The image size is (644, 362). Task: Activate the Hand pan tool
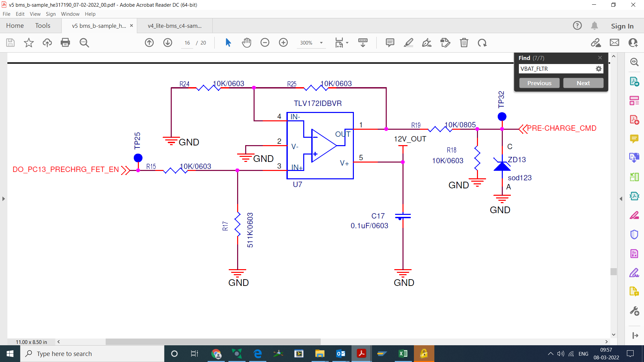[x=247, y=43]
